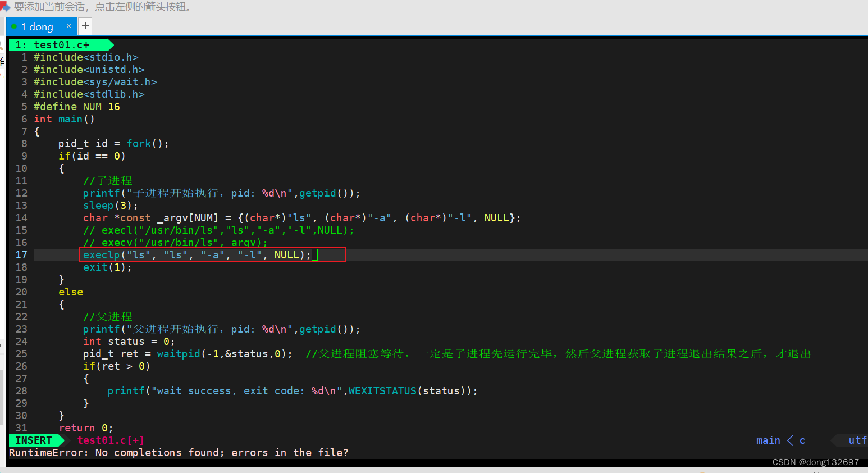Click the 'c' filetype indicator in status line
This screenshot has width=868, height=473.
(x=802, y=440)
